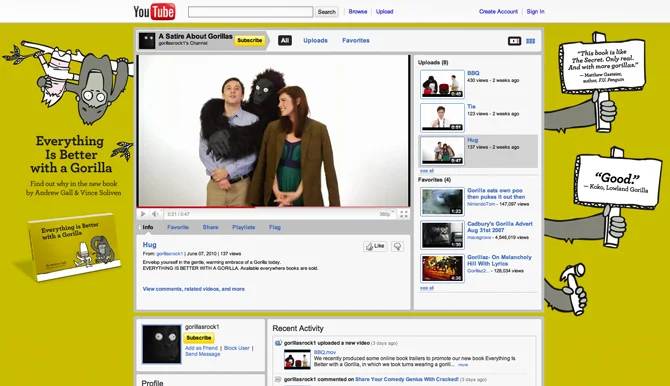
Task: Open the Tie video thumbnail
Action: (442, 117)
